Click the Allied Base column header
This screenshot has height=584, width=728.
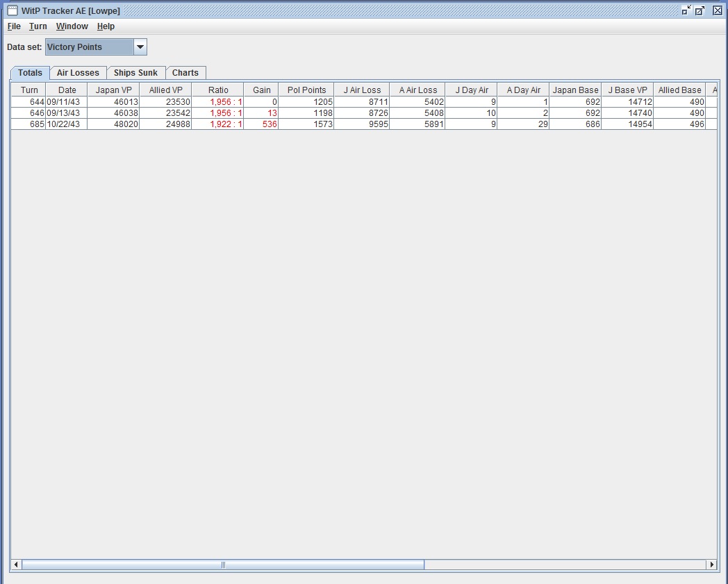(679, 90)
